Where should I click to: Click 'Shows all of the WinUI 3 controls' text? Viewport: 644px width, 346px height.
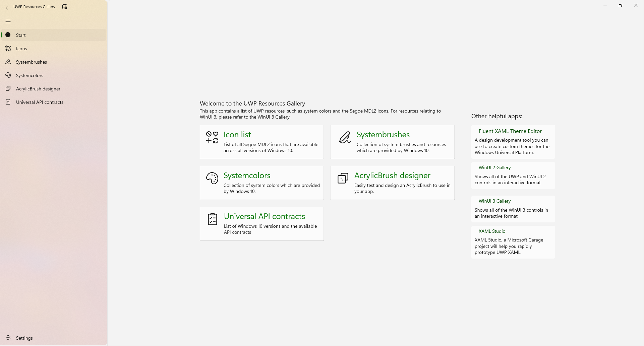[x=511, y=213]
